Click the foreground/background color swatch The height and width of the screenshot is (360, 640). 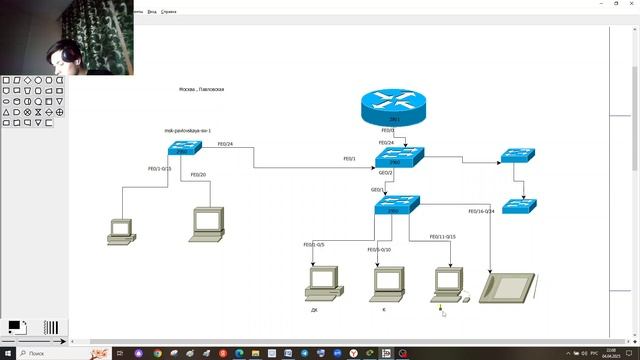pyautogui.click(x=17, y=327)
